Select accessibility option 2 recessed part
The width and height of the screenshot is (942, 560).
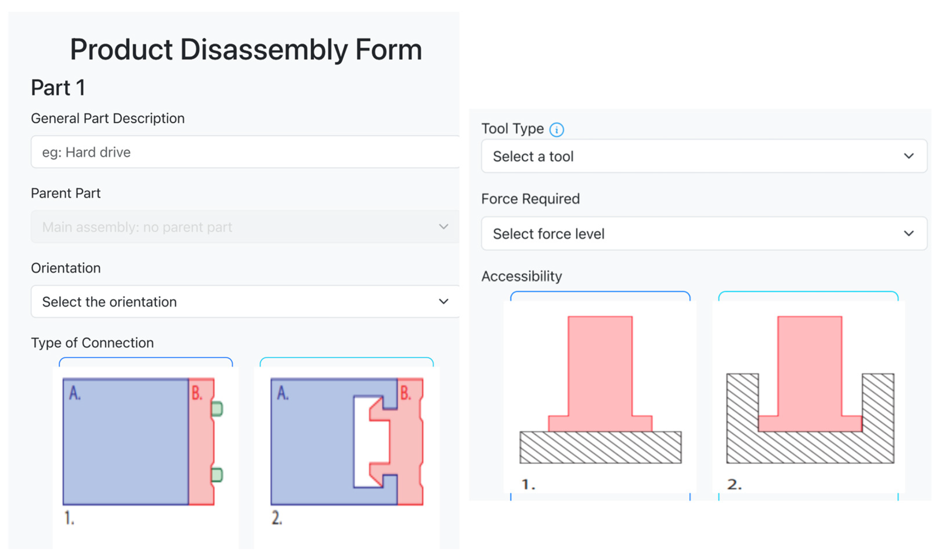808,396
